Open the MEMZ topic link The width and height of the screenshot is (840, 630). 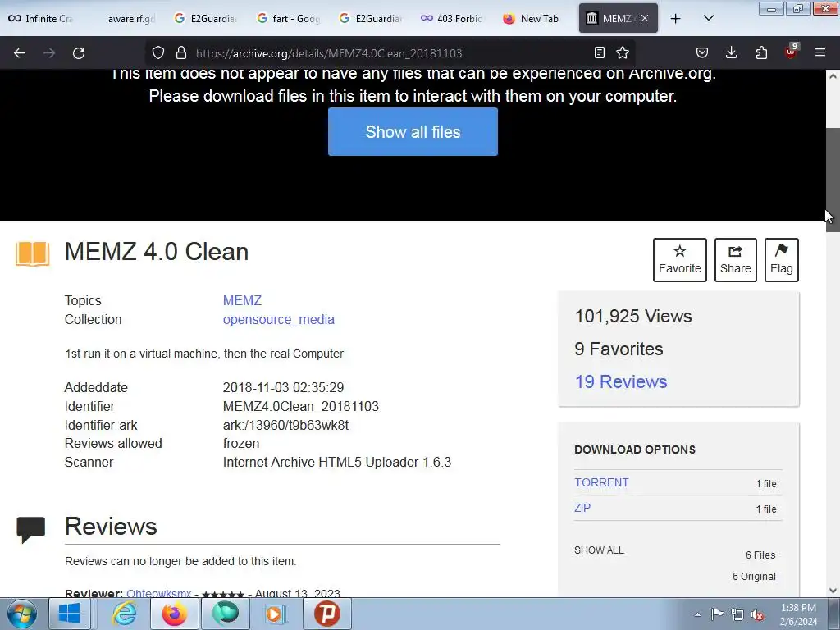[242, 300]
